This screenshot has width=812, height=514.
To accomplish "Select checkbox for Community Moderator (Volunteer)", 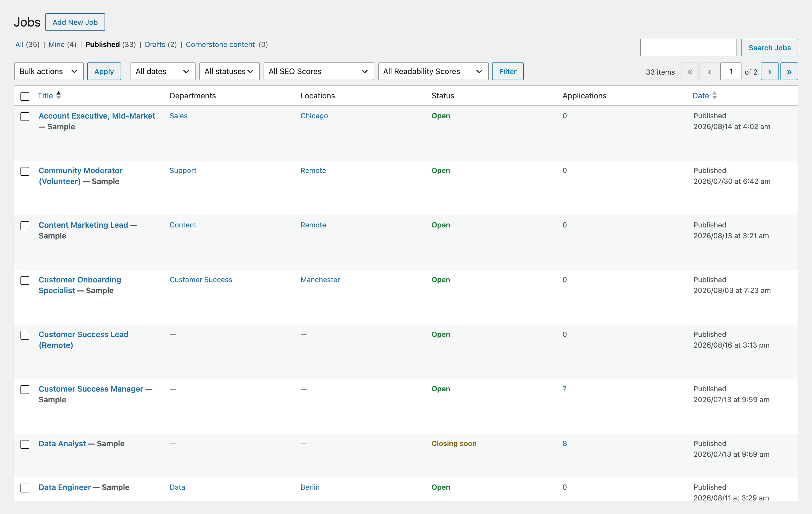I will (25, 171).
